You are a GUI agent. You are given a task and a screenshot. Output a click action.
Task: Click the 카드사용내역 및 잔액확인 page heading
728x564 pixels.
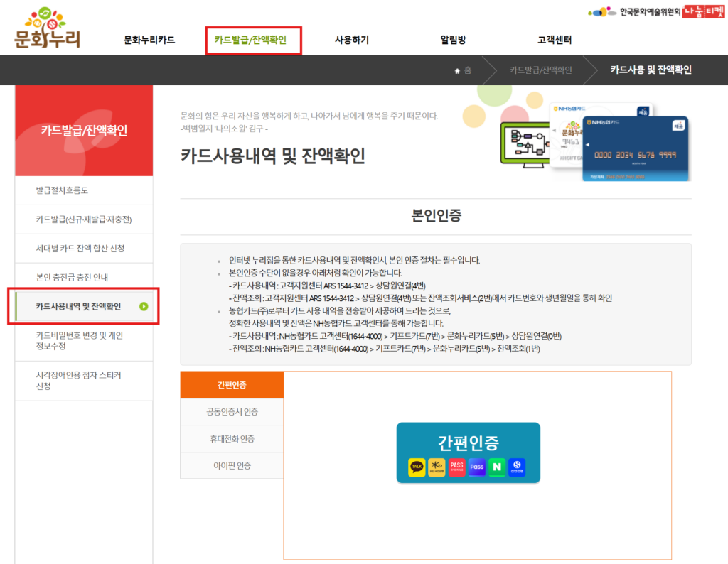coord(273,156)
